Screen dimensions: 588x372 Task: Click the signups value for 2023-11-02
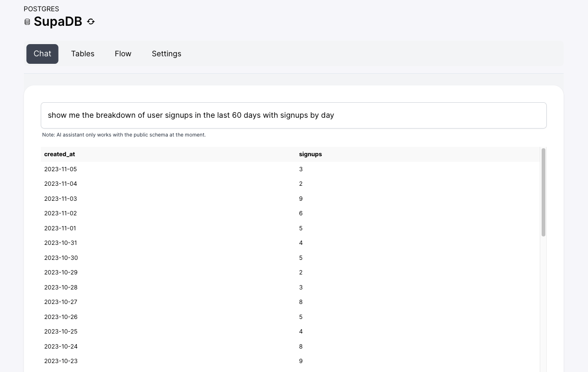click(301, 213)
